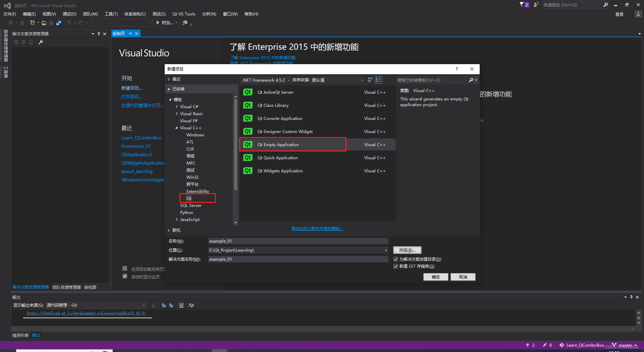Screen dimensions: 644x352
Task: Open recent project Learn_QComboBox
Action: coord(141,138)
